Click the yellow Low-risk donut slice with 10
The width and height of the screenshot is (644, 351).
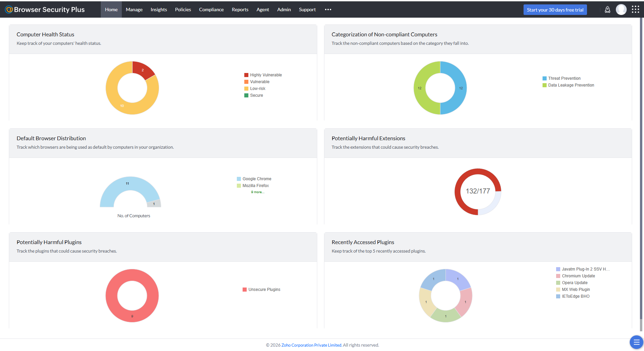click(122, 106)
